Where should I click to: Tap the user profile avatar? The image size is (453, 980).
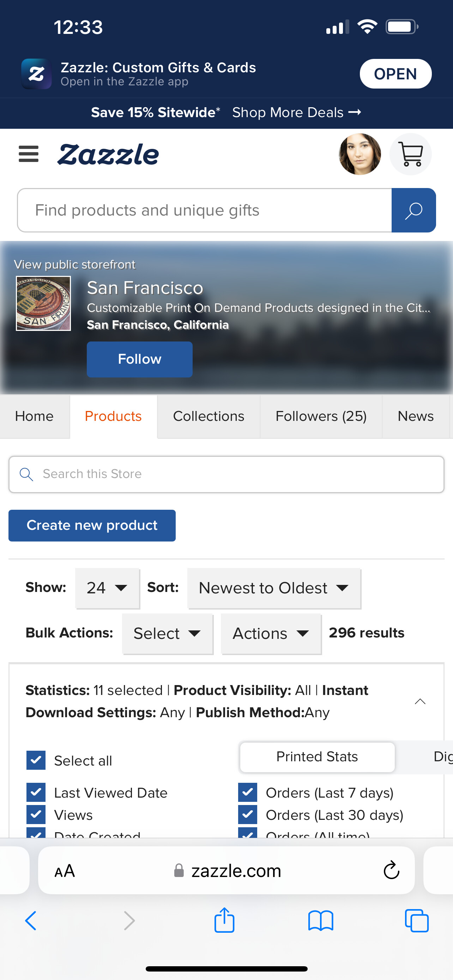360,154
